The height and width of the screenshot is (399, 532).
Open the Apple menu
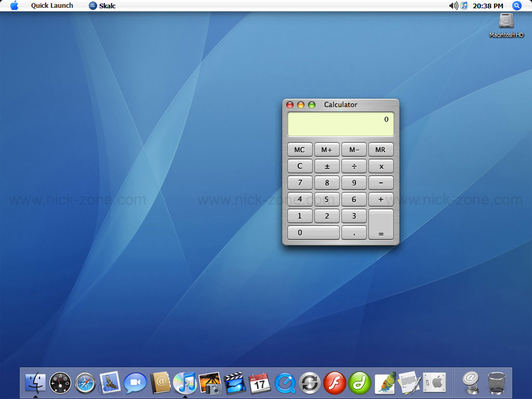pyautogui.click(x=14, y=5)
